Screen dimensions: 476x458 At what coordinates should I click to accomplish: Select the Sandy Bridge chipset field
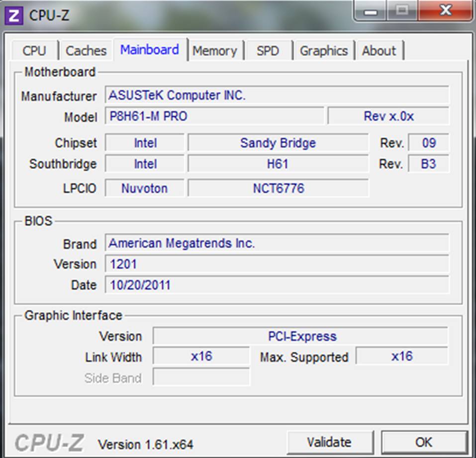[x=278, y=143]
